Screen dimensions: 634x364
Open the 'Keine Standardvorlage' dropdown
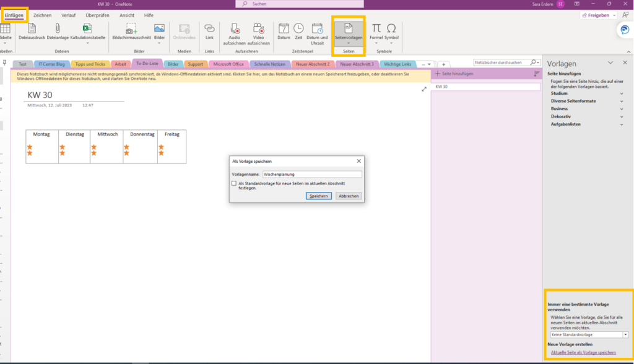pos(588,334)
